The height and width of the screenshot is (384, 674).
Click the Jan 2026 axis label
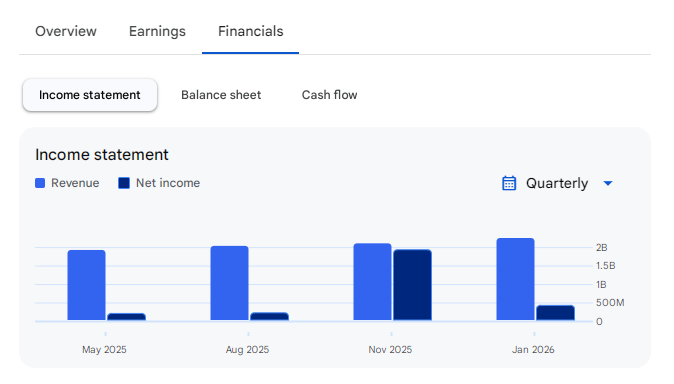click(x=533, y=350)
